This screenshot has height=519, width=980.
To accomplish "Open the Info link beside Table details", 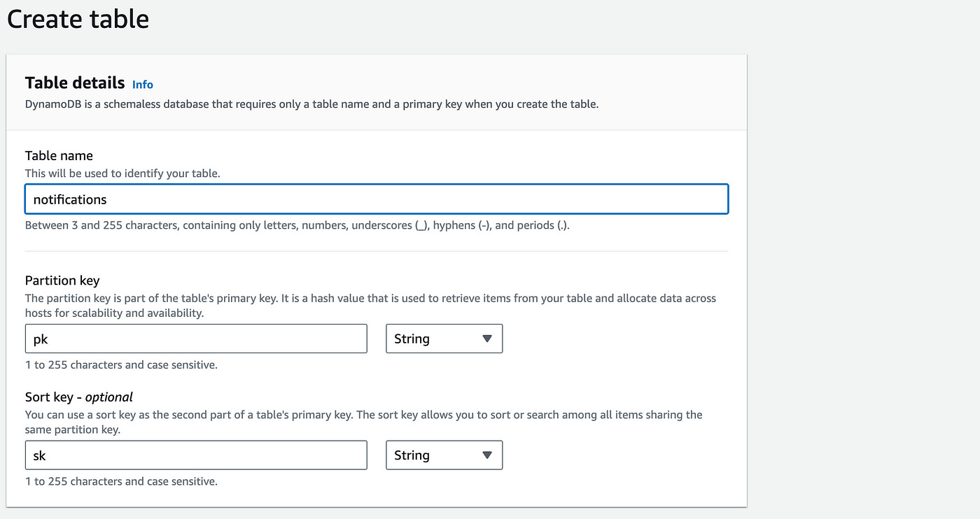I will click(143, 85).
